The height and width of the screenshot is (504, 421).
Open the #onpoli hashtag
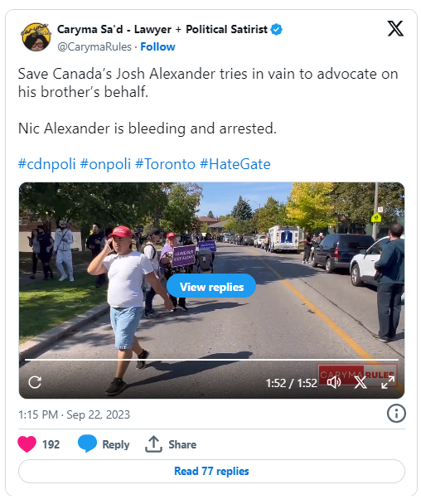pyautogui.click(x=105, y=164)
